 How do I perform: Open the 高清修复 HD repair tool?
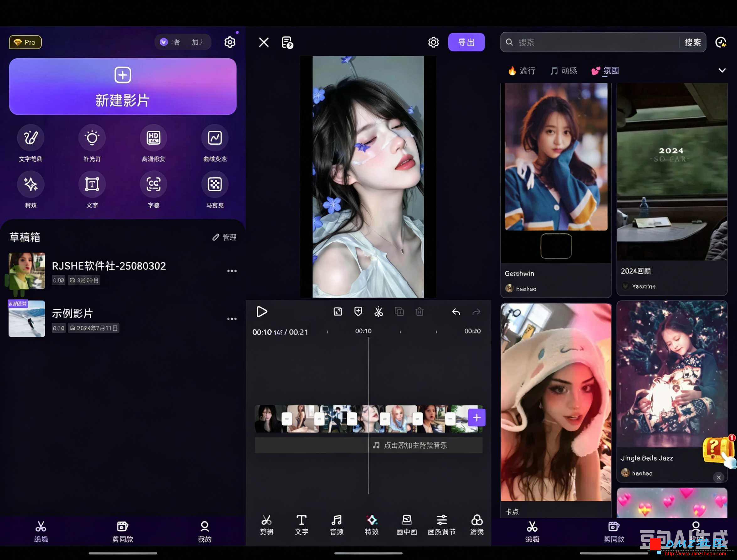coord(153,144)
